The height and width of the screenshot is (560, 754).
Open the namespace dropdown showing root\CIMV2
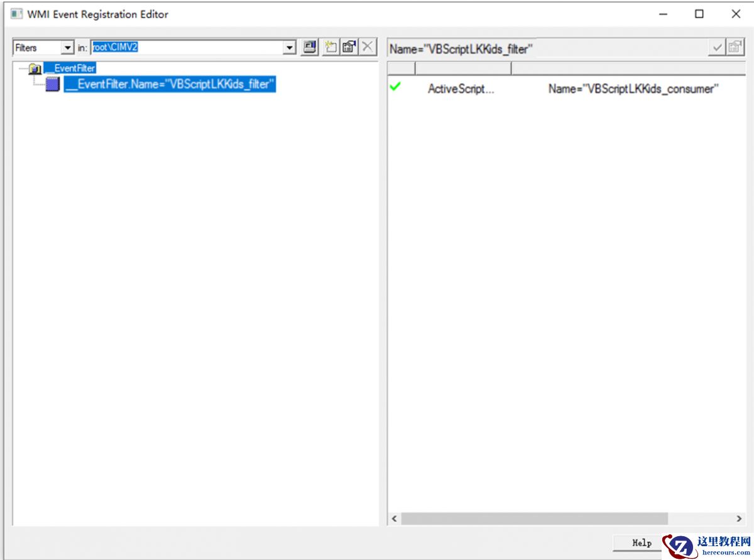click(290, 48)
